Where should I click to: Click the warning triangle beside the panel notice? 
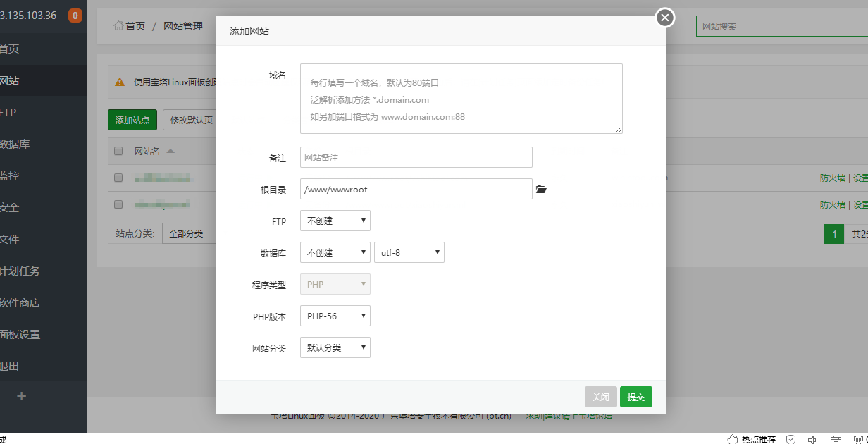(118, 81)
